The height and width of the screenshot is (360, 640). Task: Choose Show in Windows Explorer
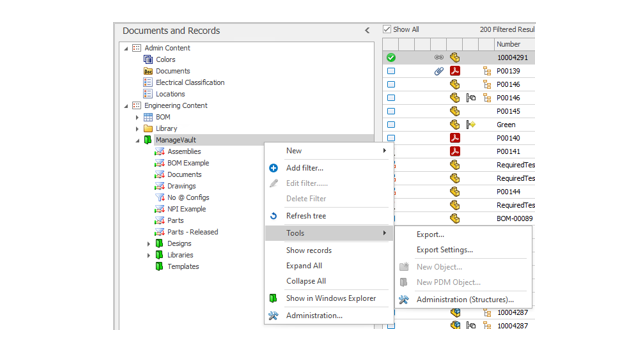(x=331, y=298)
